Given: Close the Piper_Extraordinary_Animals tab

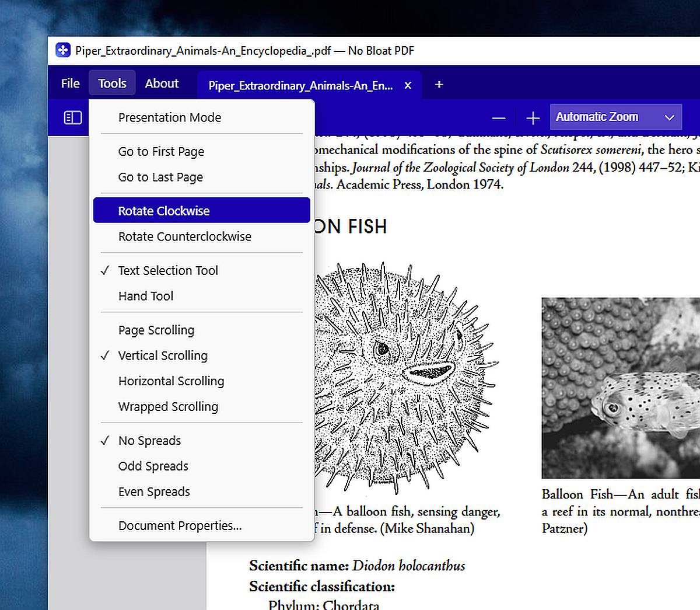Looking at the screenshot, I should coord(408,85).
